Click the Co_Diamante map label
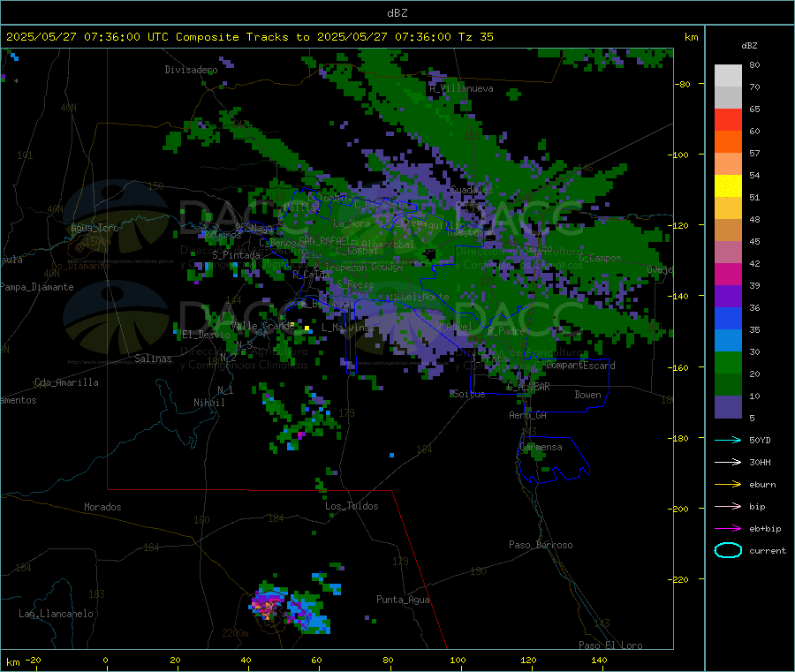The height and width of the screenshot is (672, 795). point(80,266)
